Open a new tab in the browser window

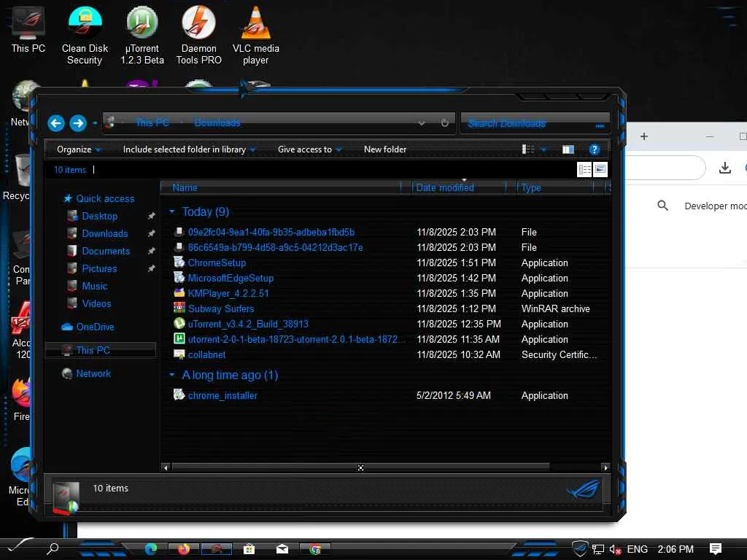tap(644, 136)
